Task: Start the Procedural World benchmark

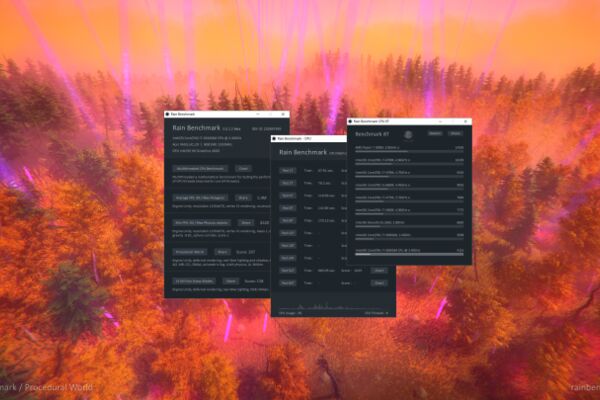Action: point(222,252)
